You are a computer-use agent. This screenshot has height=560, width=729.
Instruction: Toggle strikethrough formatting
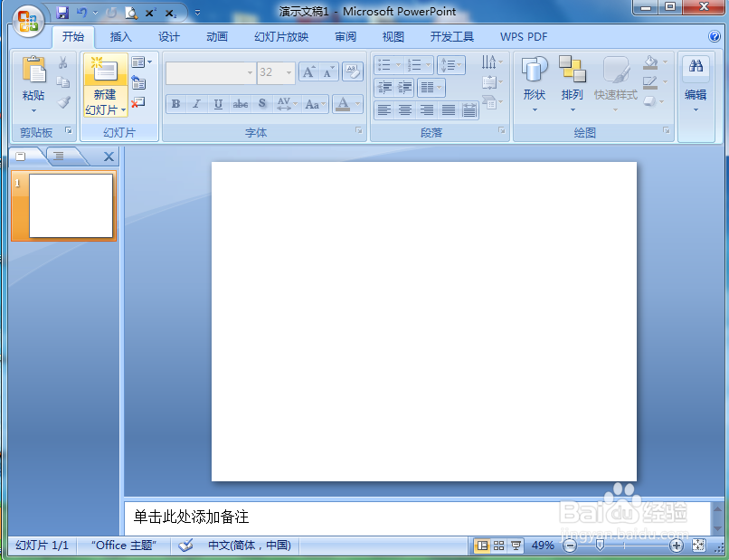click(240, 104)
